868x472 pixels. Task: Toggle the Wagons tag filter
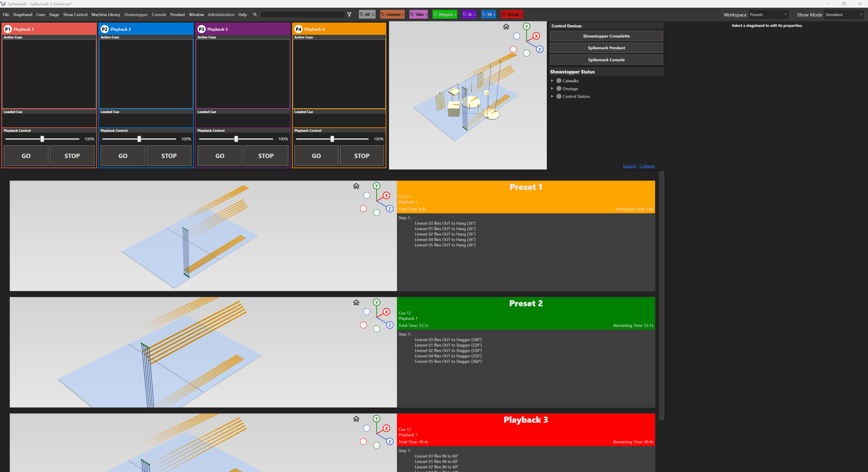pyautogui.click(x=444, y=14)
